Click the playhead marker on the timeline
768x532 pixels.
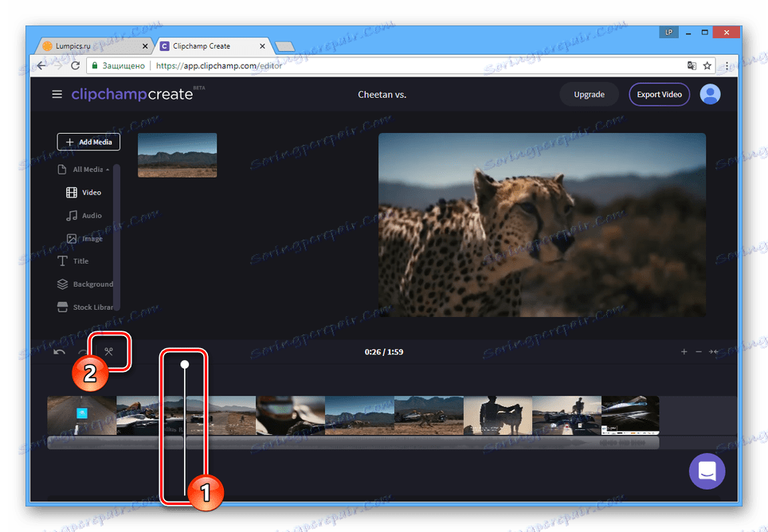coord(185,364)
